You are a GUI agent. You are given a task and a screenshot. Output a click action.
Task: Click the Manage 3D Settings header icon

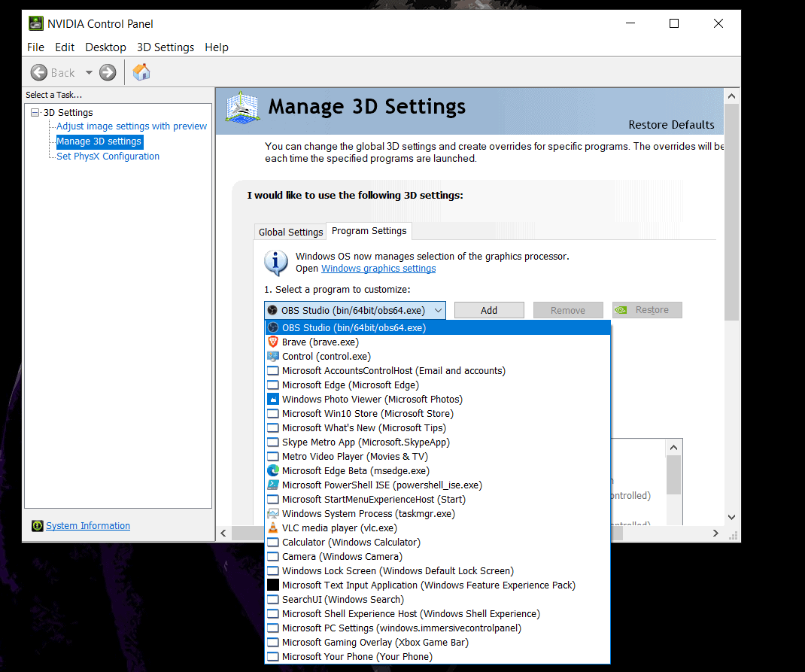coord(242,108)
